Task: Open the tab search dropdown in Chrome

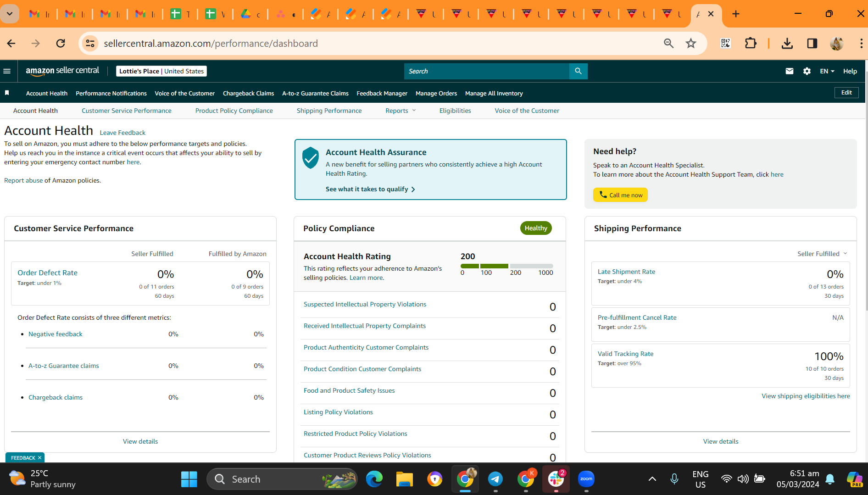Action: [x=10, y=14]
